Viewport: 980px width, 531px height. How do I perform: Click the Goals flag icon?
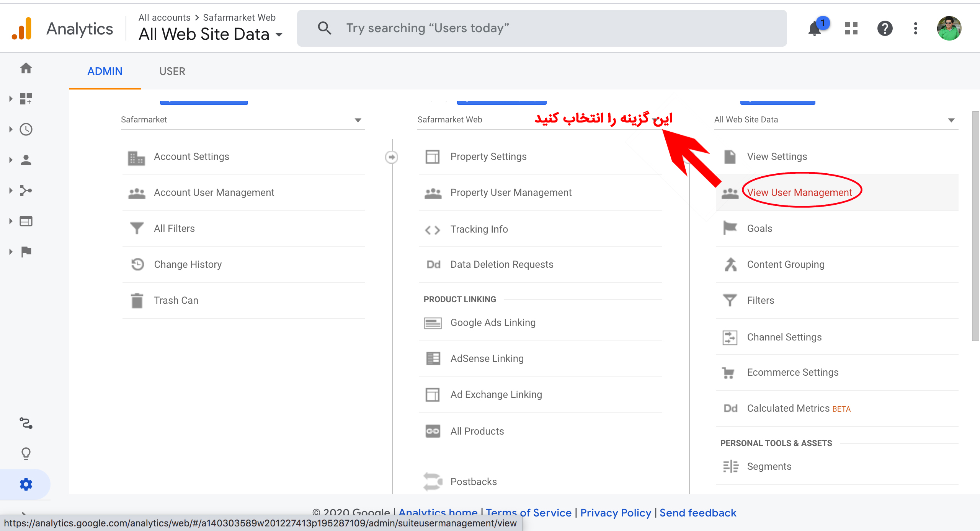coord(730,228)
